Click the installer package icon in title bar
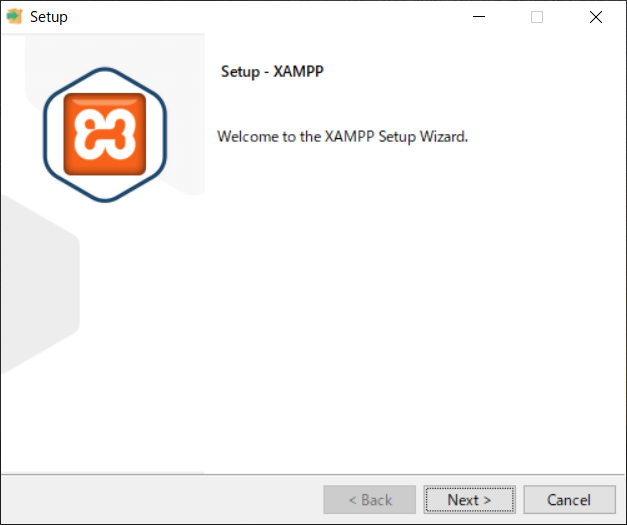Viewport: 627px width, 525px height. 14,16
